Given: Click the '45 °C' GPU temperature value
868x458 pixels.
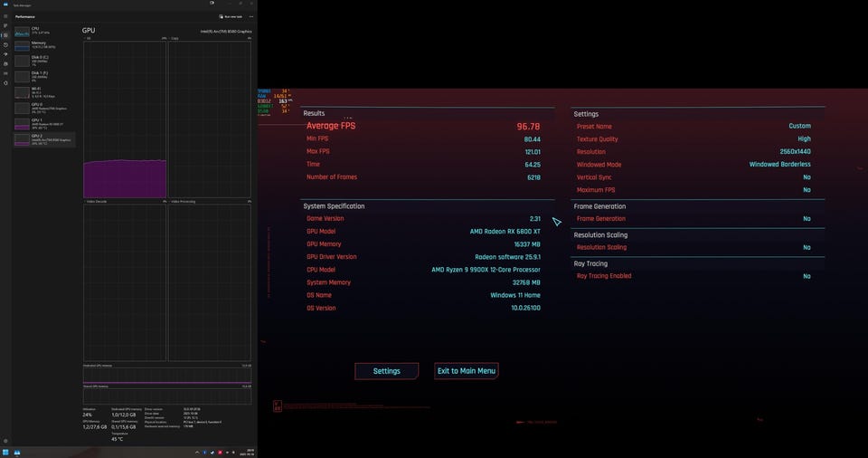Looking at the screenshot, I should pyautogui.click(x=117, y=439).
